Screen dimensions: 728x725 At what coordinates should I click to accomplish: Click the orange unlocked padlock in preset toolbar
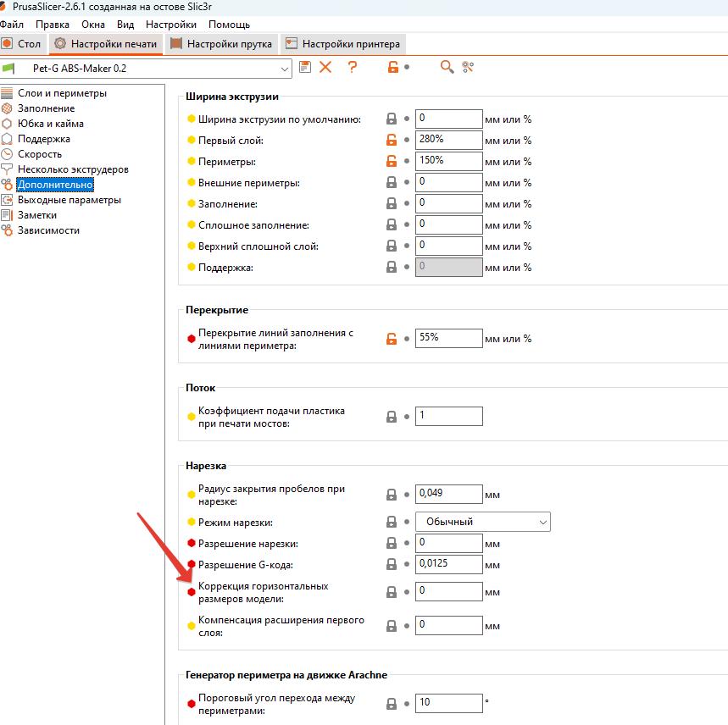point(392,67)
